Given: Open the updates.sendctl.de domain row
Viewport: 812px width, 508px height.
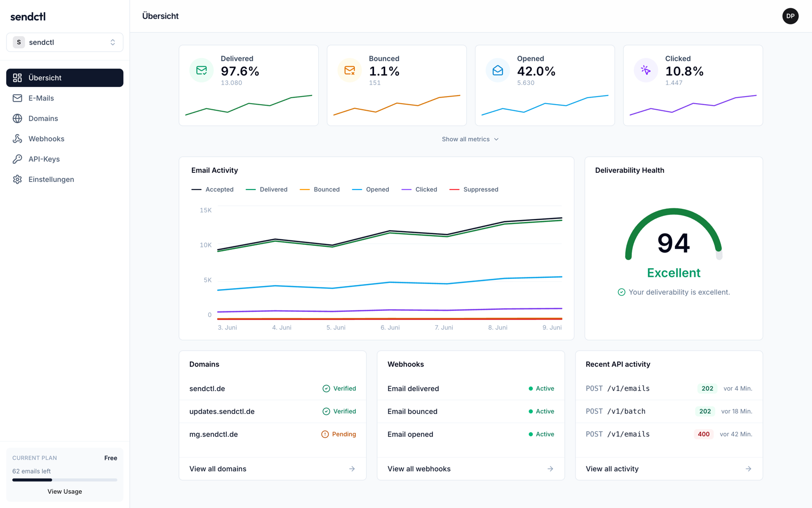Looking at the screenshot, I should tap(273, 411).
